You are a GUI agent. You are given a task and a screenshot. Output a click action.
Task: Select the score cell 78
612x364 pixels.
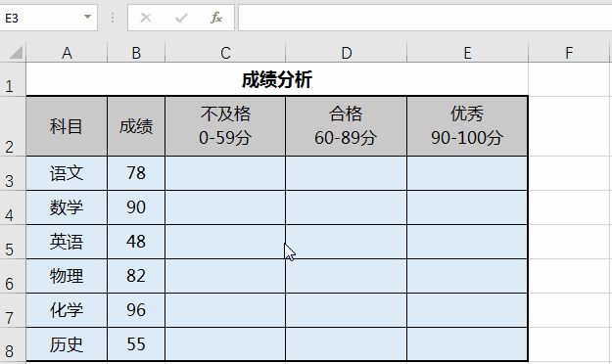(x=136, y=173)
